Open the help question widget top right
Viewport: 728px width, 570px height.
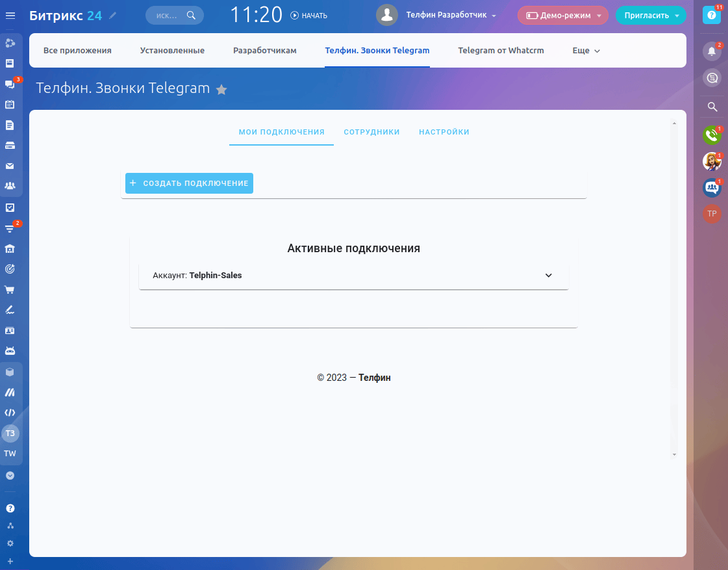(x=712, y=15)
